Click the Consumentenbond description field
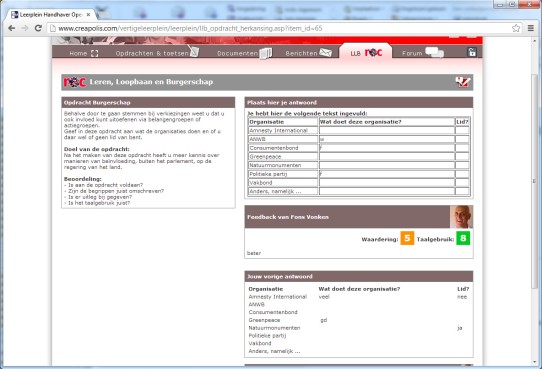This screenshot has height=369, width=542. [386, 148]
